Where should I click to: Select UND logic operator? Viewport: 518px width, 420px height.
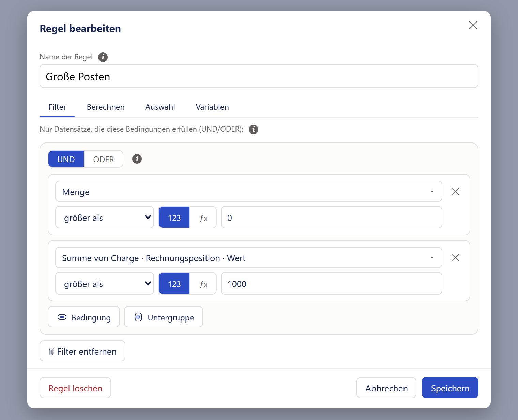pyautogui.click(x=66, y=159)
